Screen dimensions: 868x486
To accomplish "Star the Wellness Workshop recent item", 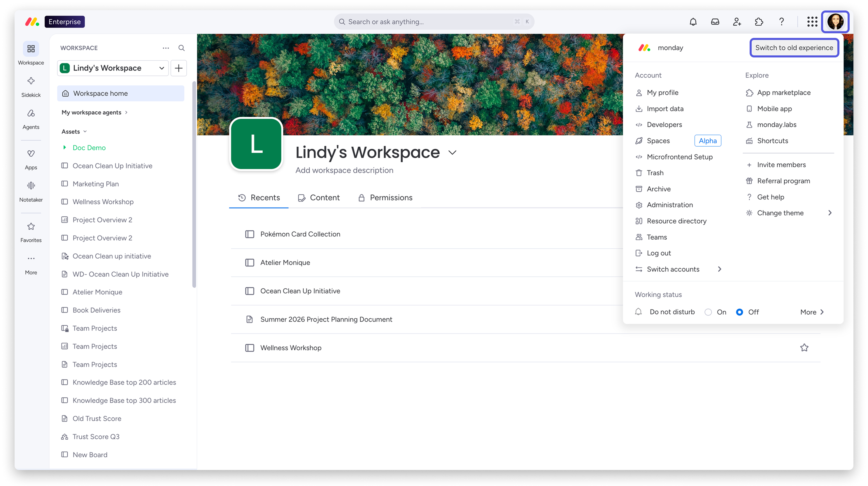I will 804,348.
